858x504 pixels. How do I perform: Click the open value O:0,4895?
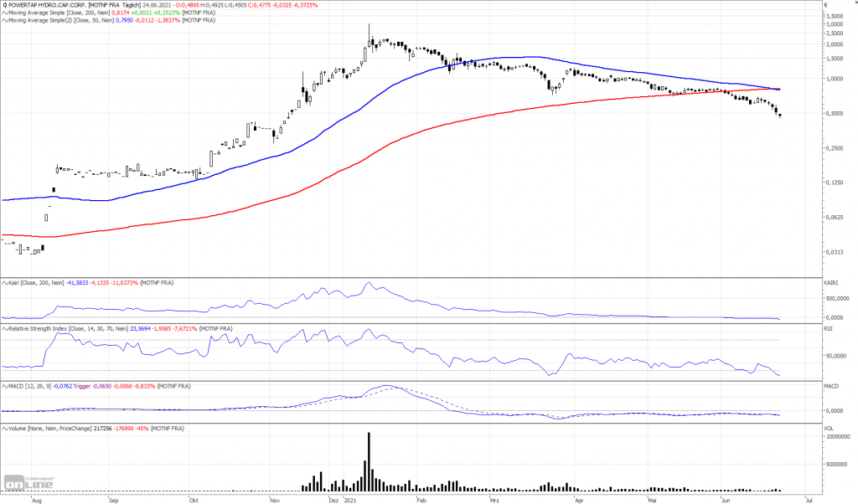pyautogui.click(x=187, y=5)
